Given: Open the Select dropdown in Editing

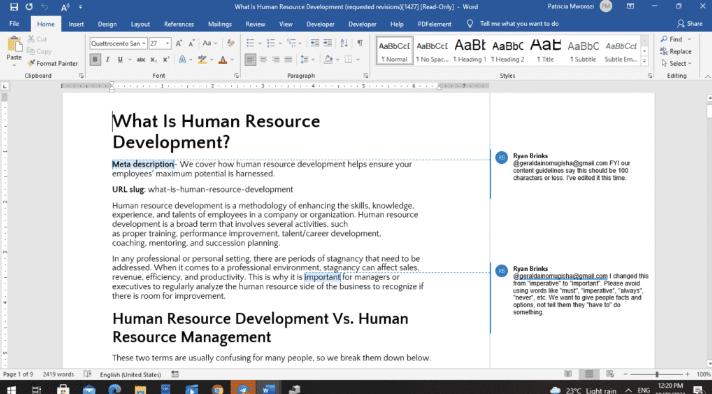Looking at the screenshot, I should [x=676, y=64].
